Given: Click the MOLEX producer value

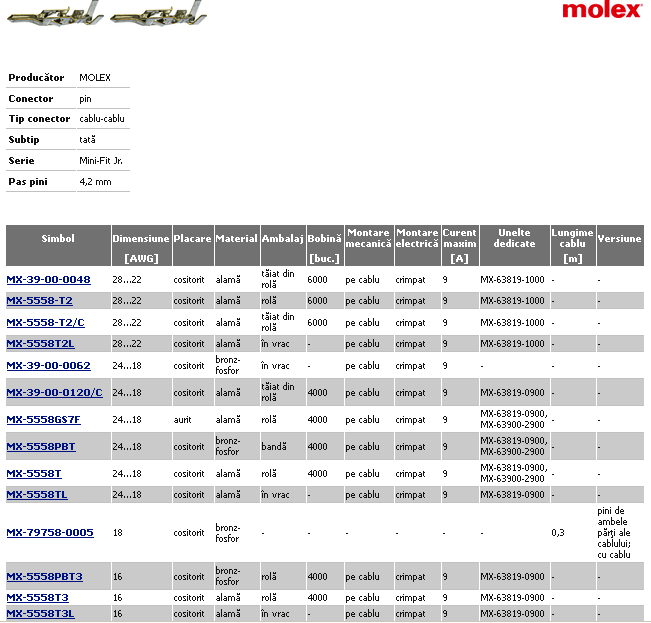Looking at the screenshot, I should point(95,78).
